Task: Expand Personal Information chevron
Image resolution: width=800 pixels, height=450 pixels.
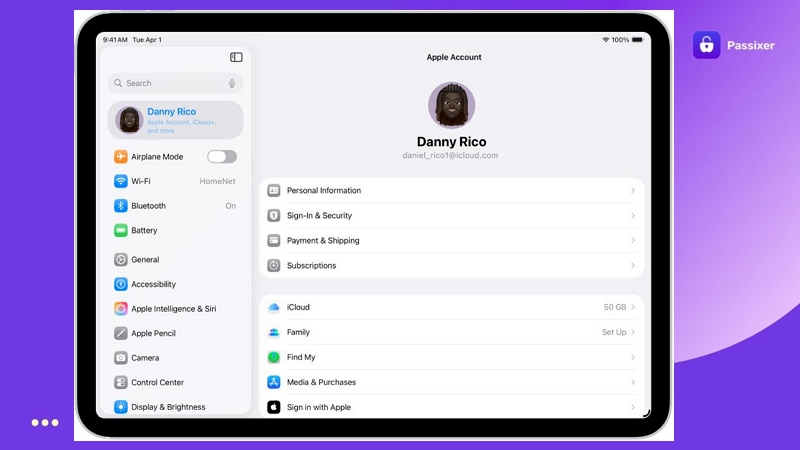Action: click(633, 190)
